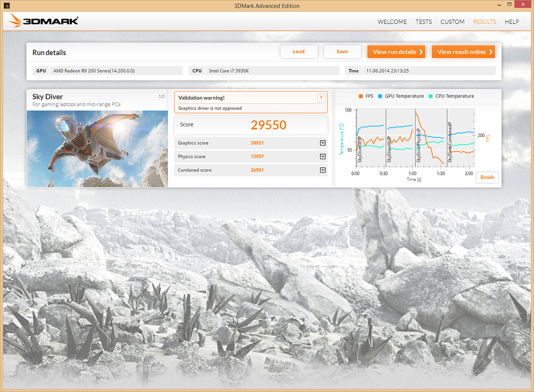Click the Physics score value 13957

(257, 157)
